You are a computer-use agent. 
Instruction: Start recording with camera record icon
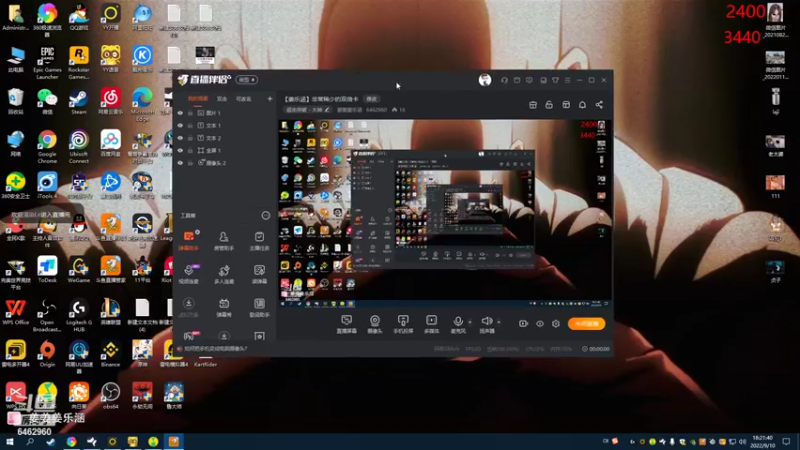tap(523, 323)
